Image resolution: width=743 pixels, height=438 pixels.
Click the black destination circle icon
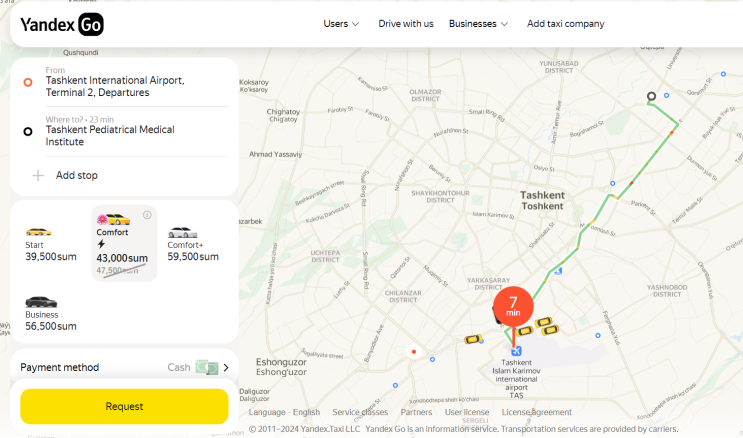(x=28, y=131)
